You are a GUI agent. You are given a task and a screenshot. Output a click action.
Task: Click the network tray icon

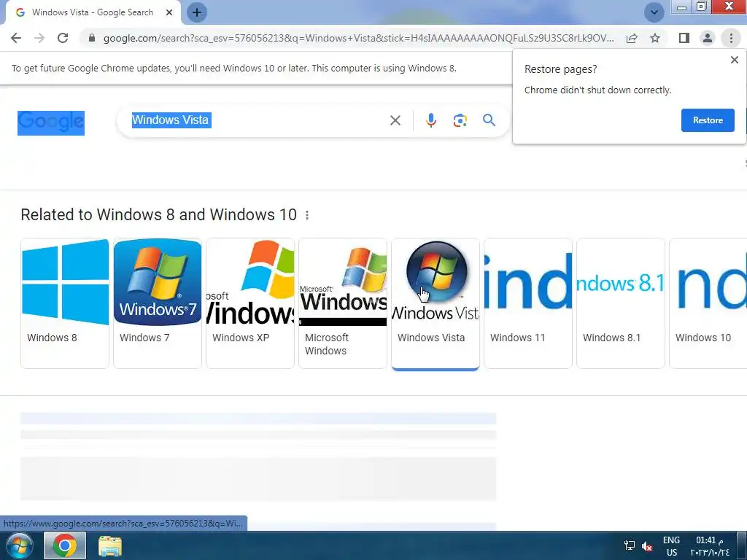coord(630,545)
